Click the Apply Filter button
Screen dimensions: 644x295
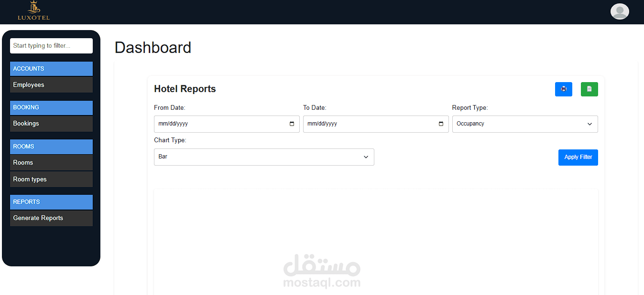578,158
